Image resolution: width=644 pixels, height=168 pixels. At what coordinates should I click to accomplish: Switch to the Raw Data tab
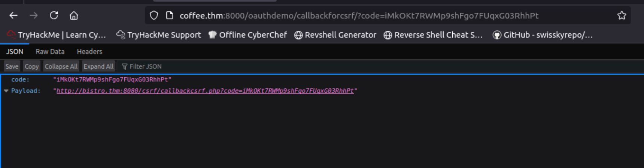point(50,52)
